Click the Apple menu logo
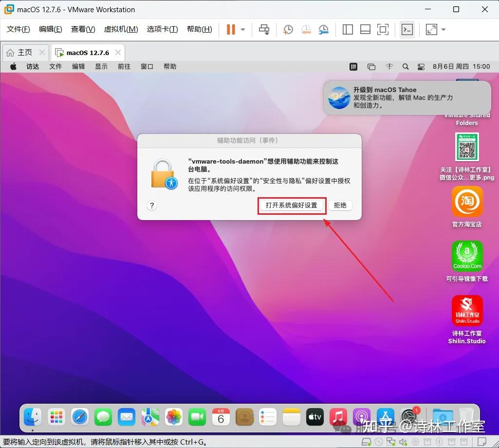Screen dimensions: 499x448 [x=13, y=67]
